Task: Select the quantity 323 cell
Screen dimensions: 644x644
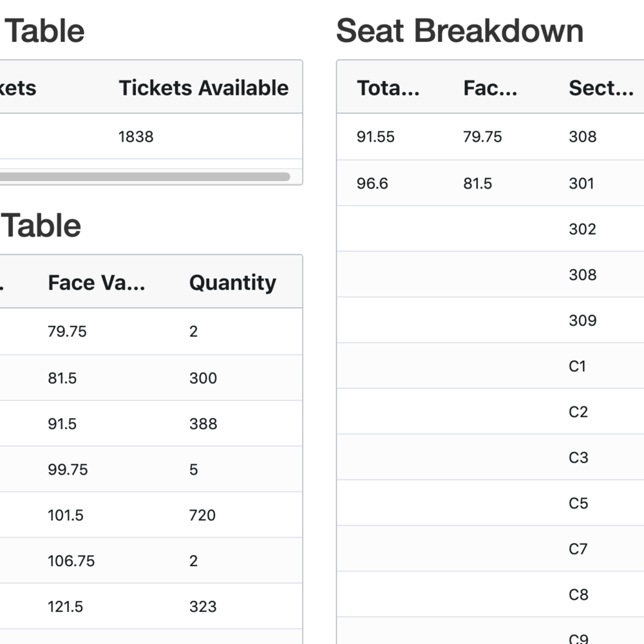Action: [x=203, y=607]
